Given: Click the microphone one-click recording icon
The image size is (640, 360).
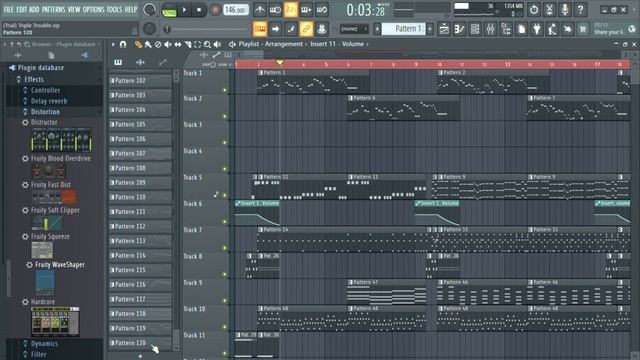Looking at the screenshot, I should (565, 9).
